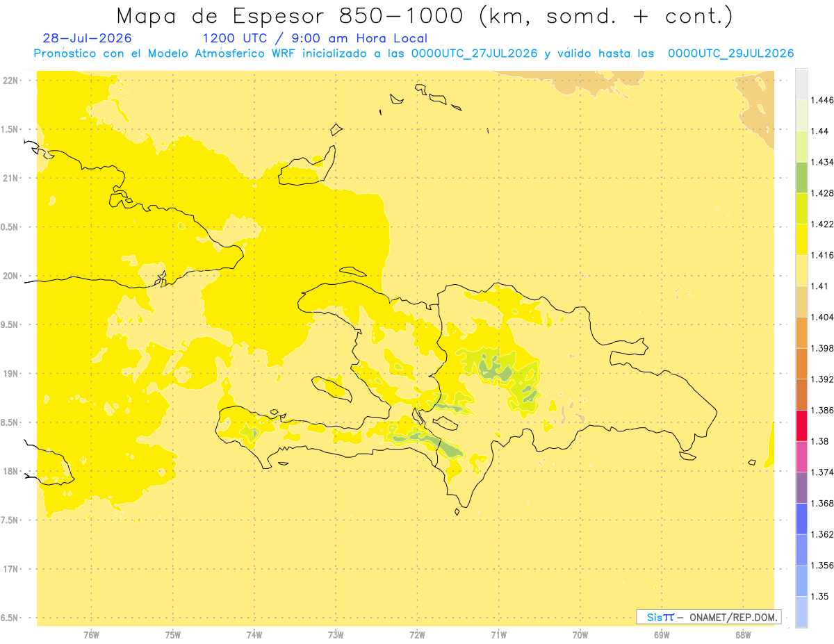
Task: Click the pink 1.374–1.38 legend swatch
Action: 801,456
